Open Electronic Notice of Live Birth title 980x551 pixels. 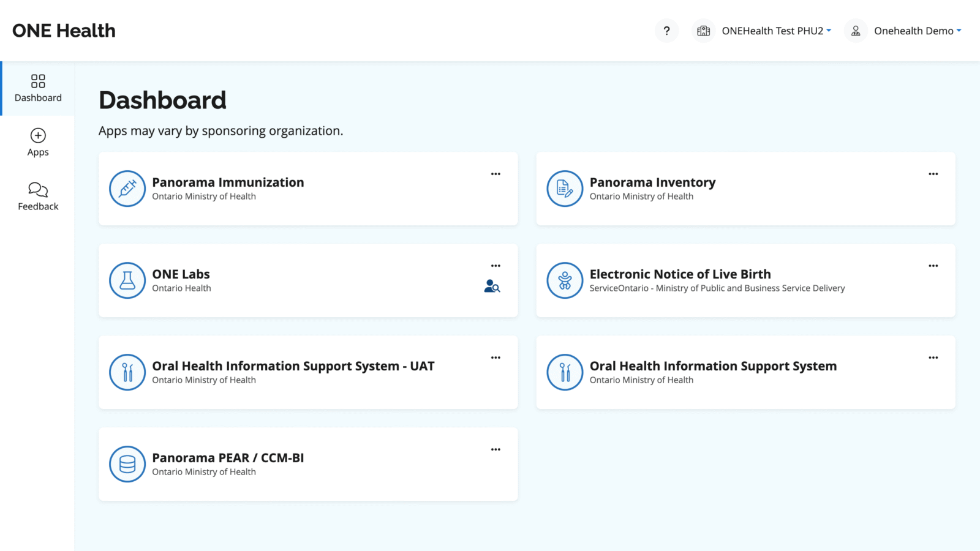pos(680,274)
